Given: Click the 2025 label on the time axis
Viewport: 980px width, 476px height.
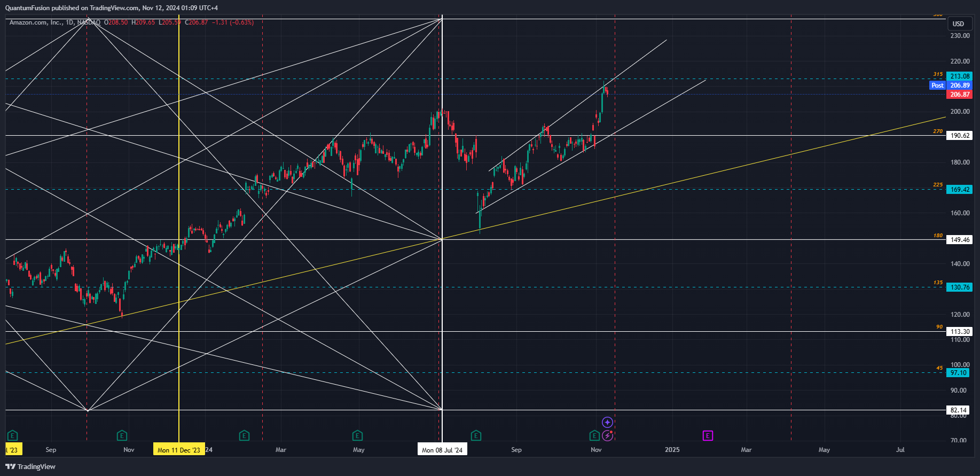Looking at the screenshot, I should coord(672,450).
